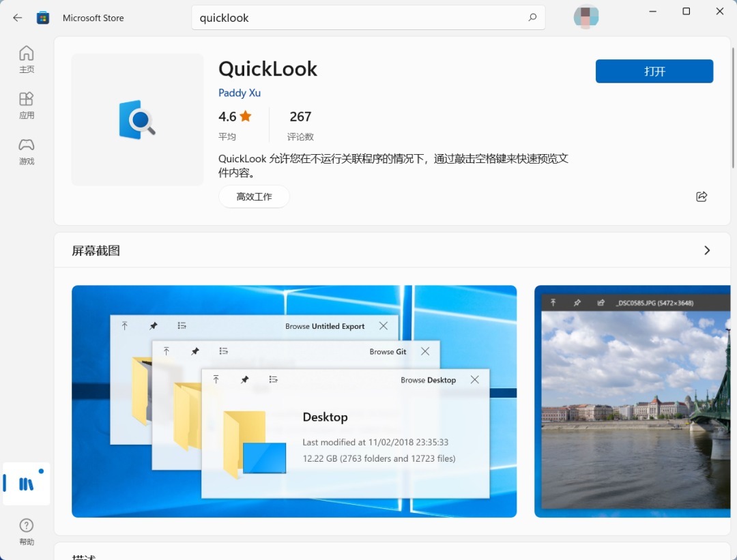Click the share icon for QuickLook
The image size is (737, 560).
(x=701, y=196)
